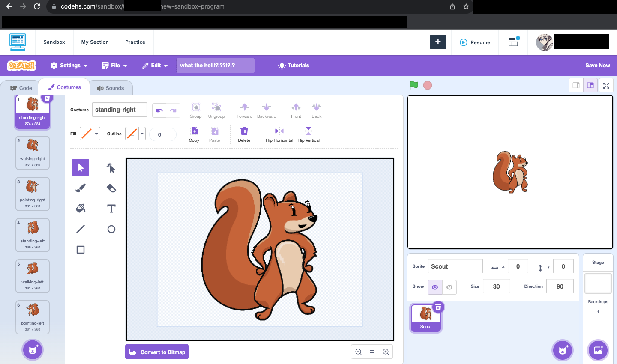Select the Rectangle tool
This screenshot has width=617, height=364.
(x=80, y=250)
